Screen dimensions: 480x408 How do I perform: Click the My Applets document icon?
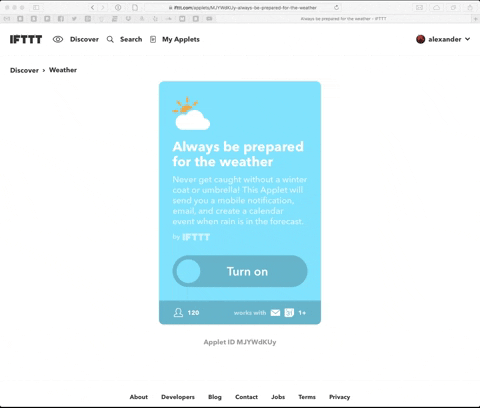pos(153,39)
